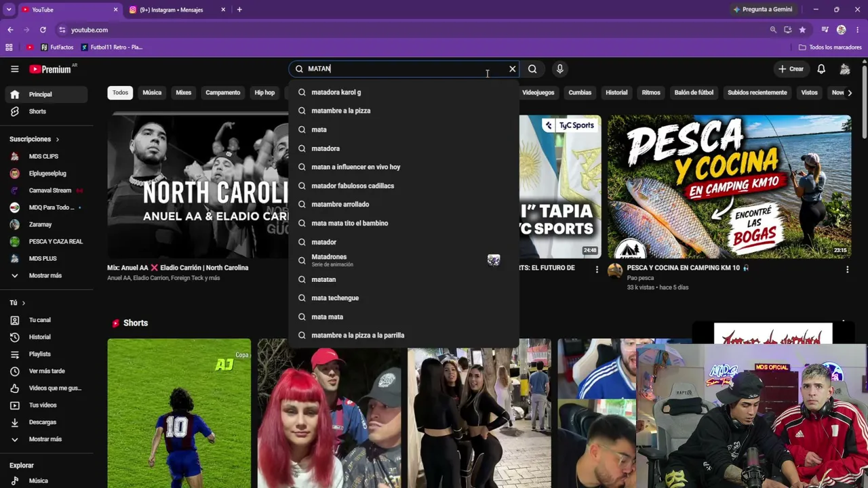Viewport: 868px width, 488px height.
Task: Choose suggestion 'matambre arrollado'
Action: (x=403, y=204)
